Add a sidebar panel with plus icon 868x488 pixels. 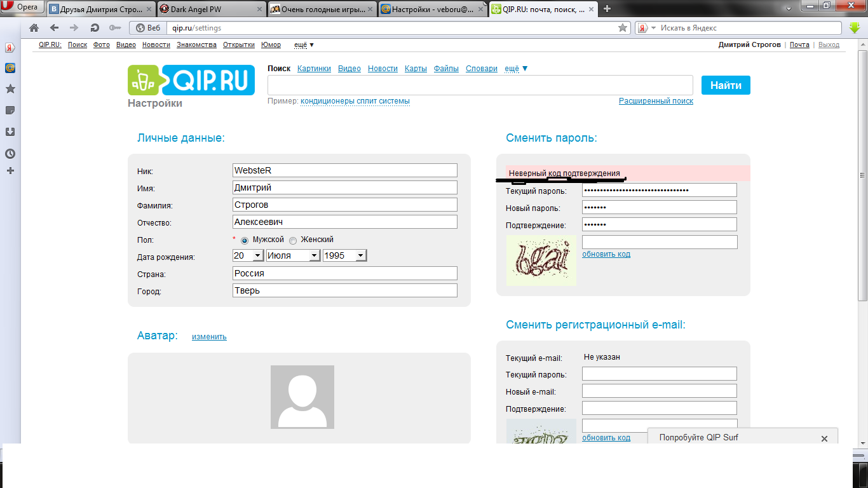[10, 171]
